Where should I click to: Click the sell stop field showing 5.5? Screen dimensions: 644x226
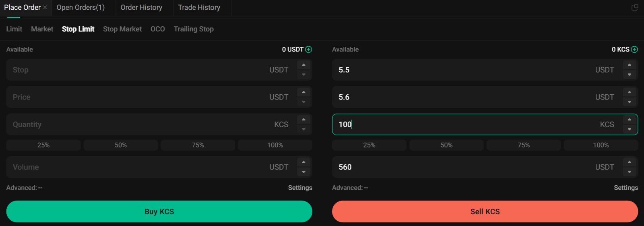pos(485,70)
